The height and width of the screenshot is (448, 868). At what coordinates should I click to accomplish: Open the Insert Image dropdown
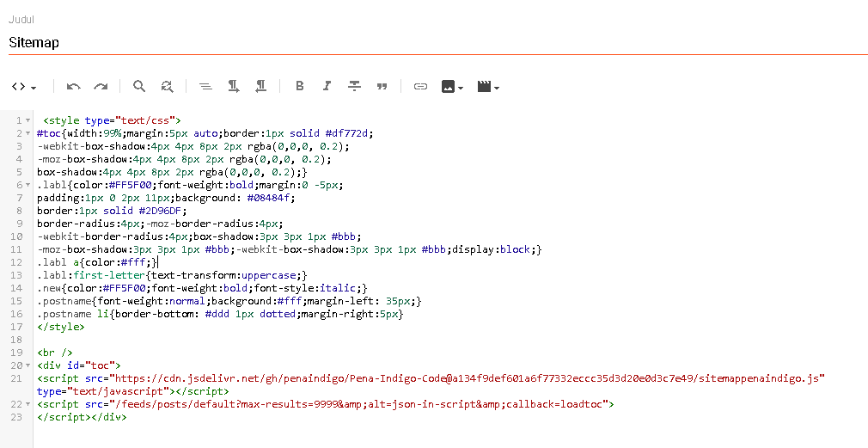point(452,86)
